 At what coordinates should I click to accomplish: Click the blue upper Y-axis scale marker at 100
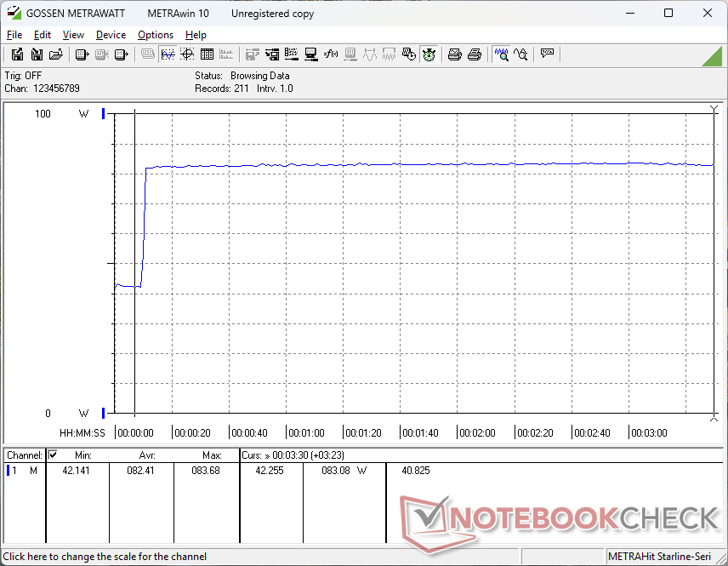coord(104,114)
